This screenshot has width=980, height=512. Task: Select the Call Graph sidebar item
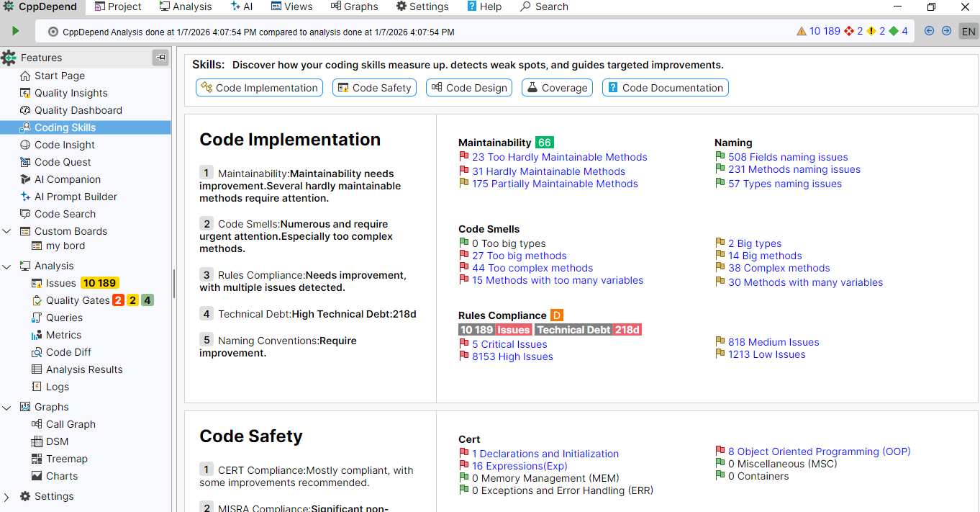[x=71, y=424]
